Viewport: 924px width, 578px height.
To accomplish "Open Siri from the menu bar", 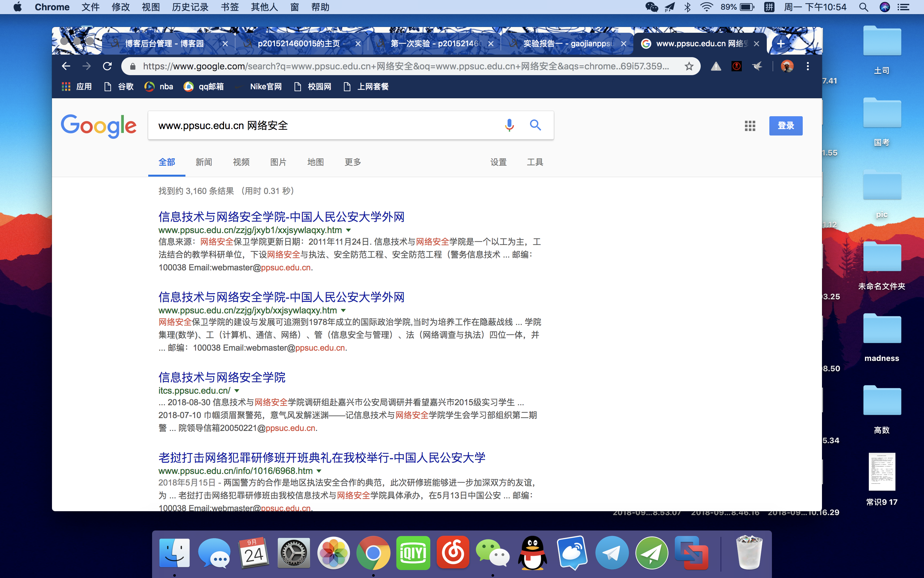I will tap(885, 7).
